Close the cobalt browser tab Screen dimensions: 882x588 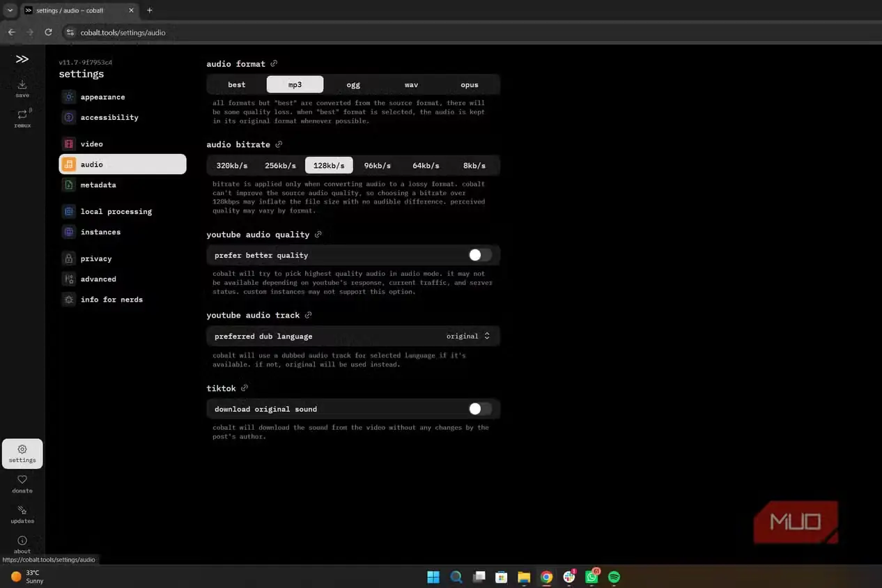131,10
